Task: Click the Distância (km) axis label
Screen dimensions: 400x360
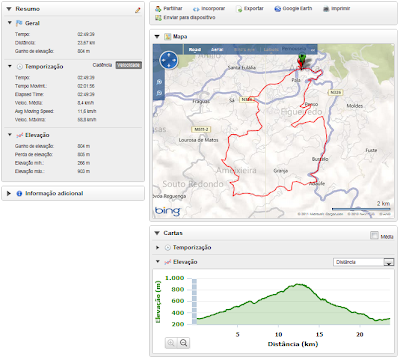Action: (x=293, y=344)
